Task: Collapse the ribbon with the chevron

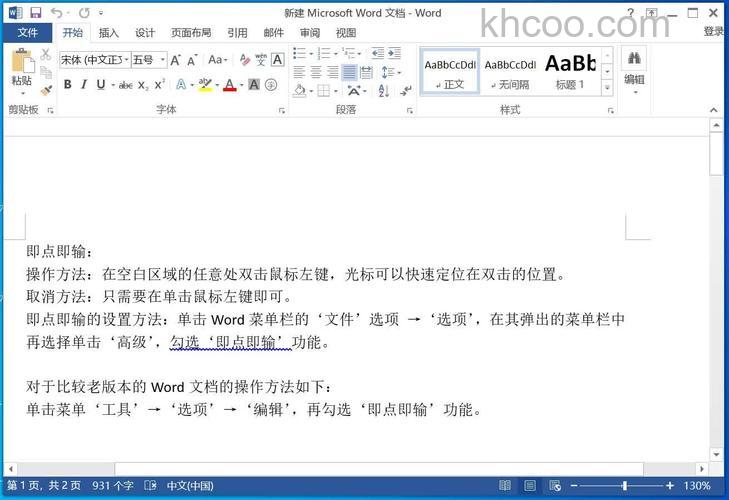Action: coord(714,110)
